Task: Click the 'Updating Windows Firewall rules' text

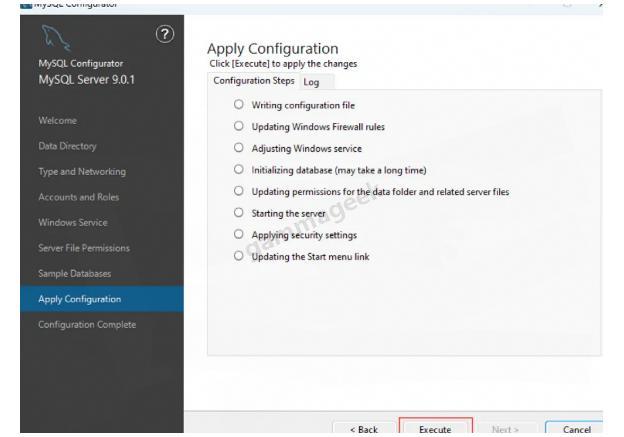Action: [x=318, y=127]
